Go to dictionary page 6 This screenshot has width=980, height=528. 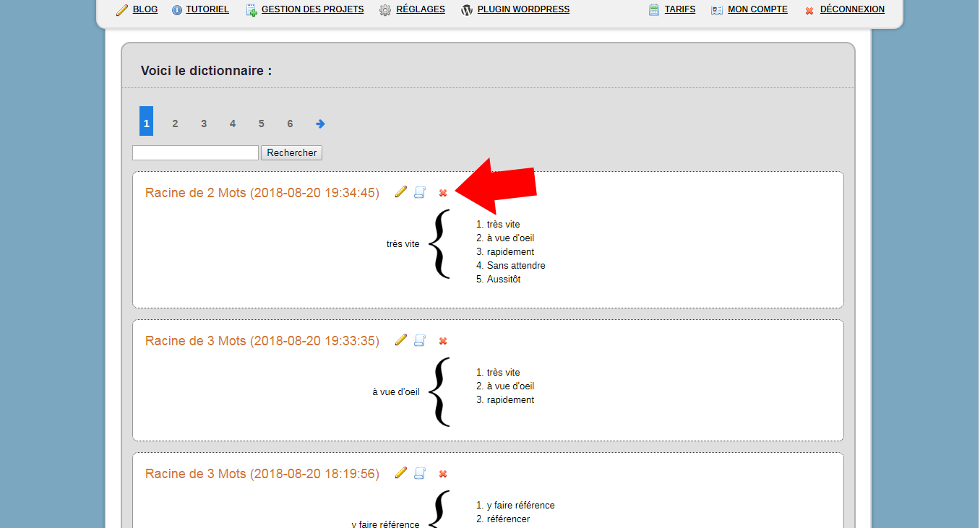coord(290,124)
